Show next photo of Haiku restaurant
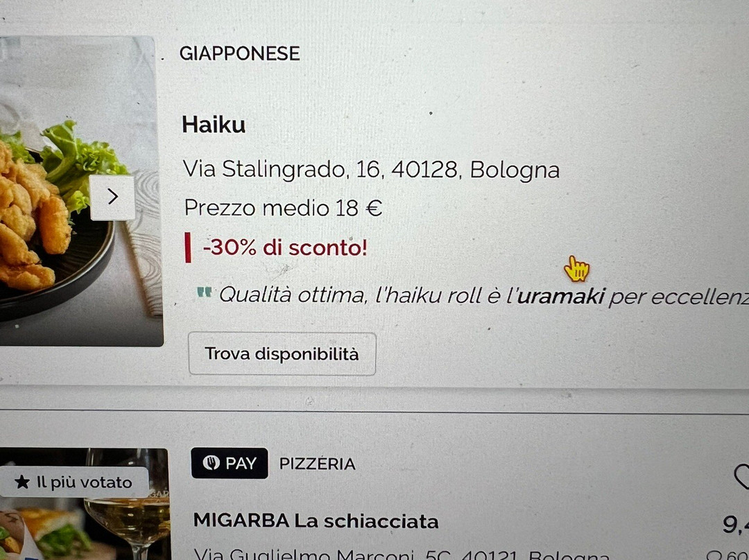The width and height of the screenshot is (749, 560). point(113,197)
